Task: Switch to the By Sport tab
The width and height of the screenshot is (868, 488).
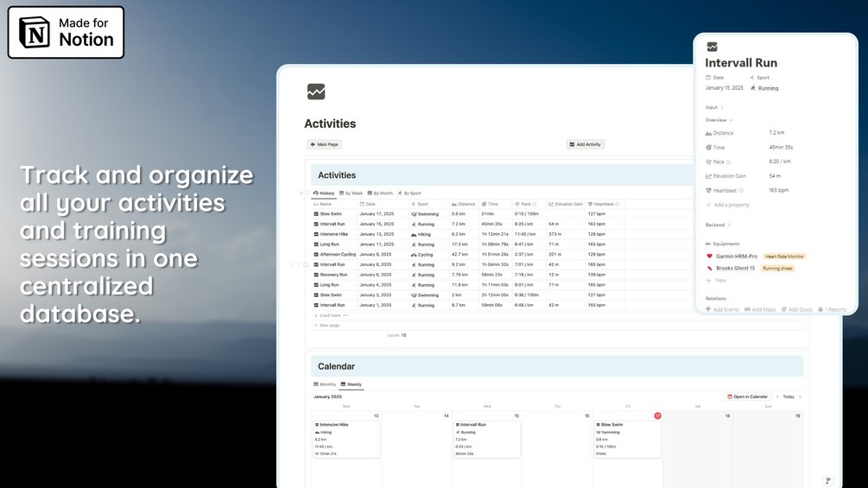Action: click(x=409, y=193)
